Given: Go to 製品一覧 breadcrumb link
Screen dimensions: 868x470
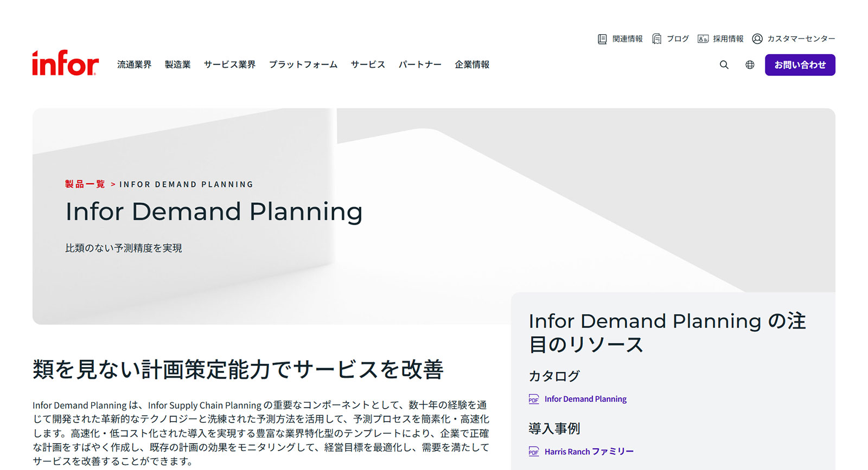Looking at the screenshot, I should (85, 184).
